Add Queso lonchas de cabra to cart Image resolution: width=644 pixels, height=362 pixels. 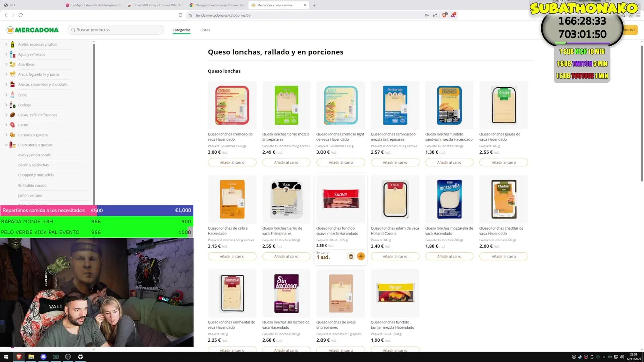click(232, 256)
